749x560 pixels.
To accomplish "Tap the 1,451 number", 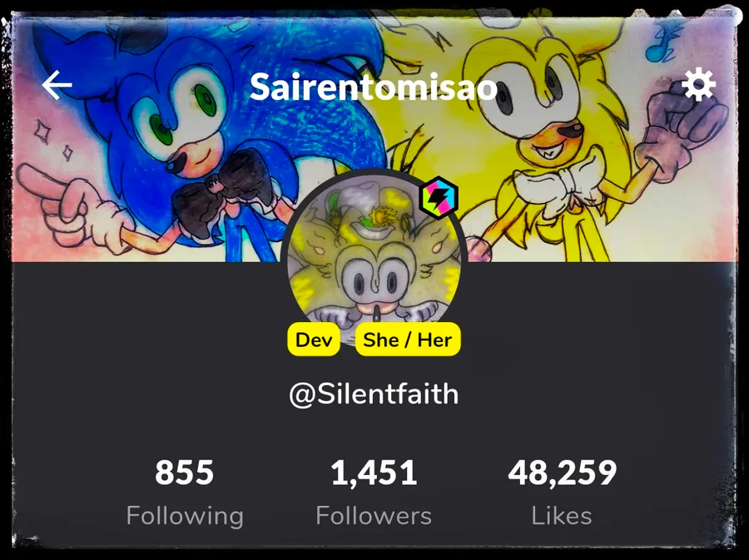I will click(374, 473).
